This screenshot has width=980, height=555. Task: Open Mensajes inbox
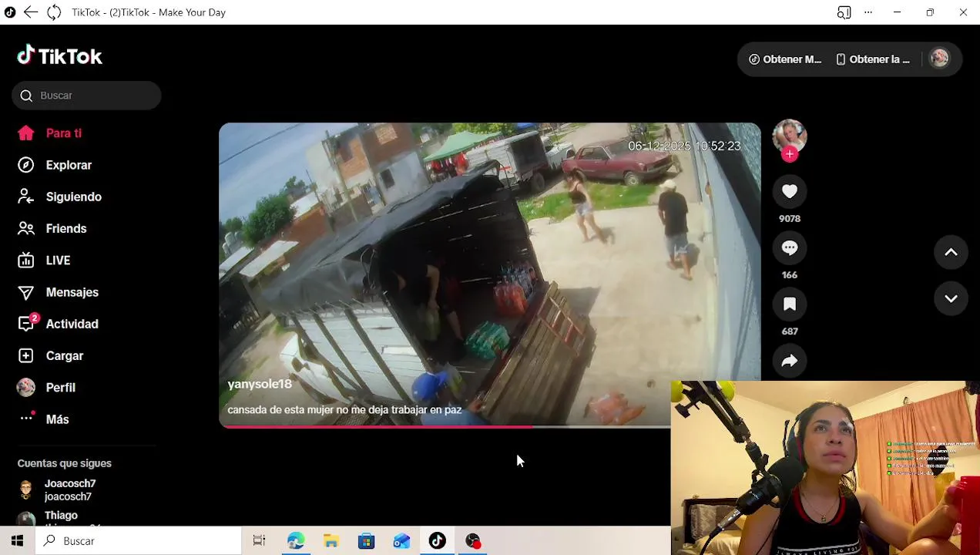point(72,292)
